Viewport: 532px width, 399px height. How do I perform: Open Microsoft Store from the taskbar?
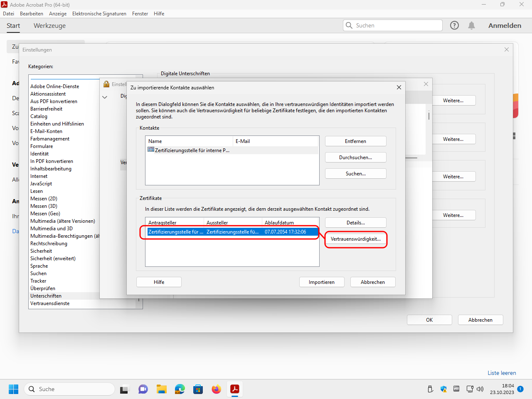tap(198, 389)
